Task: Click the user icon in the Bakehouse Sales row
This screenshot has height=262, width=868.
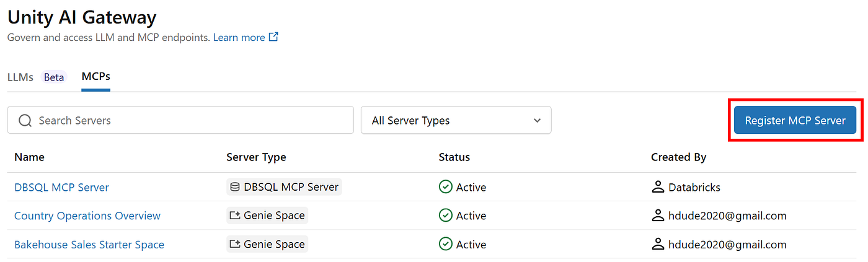Action: point(658,244)
